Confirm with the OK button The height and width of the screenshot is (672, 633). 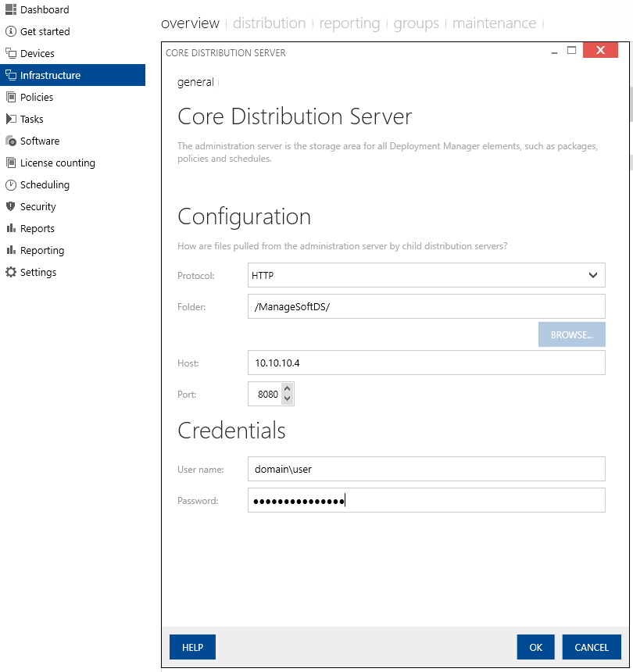coord(536,647)
